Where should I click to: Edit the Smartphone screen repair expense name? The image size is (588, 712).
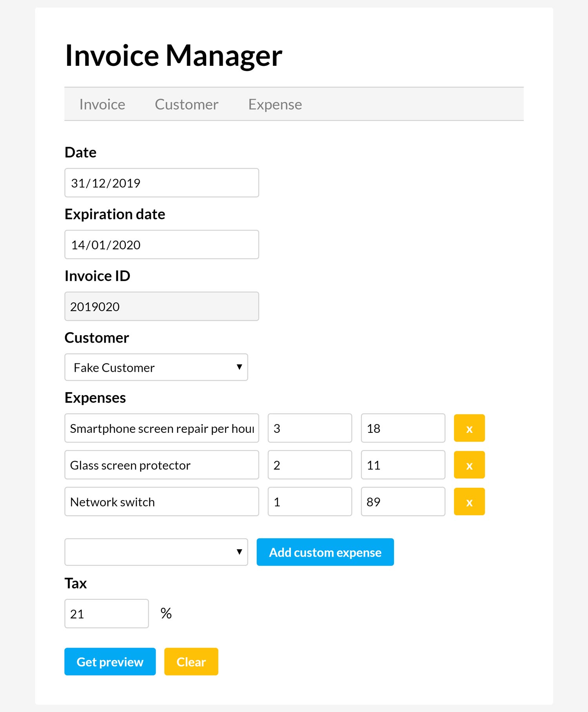(162, 428)
